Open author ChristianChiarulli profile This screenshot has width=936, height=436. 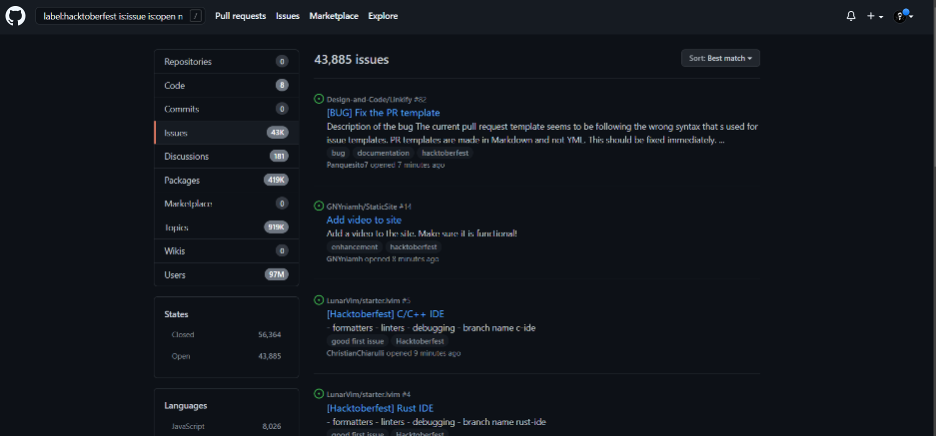[355, 353]
